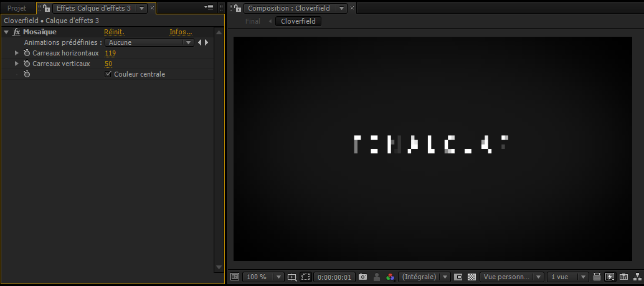Click the current time 0:00:00:01 display
This screenshot has width=644, height=286.
[x=334, y=277]
